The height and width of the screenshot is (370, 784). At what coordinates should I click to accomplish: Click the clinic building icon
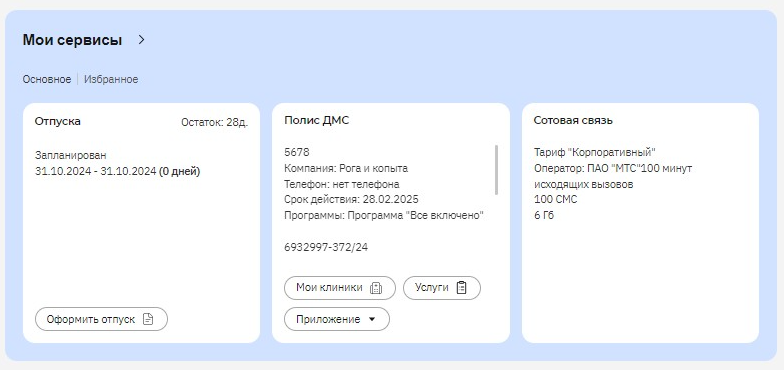[x=376, y=288]
